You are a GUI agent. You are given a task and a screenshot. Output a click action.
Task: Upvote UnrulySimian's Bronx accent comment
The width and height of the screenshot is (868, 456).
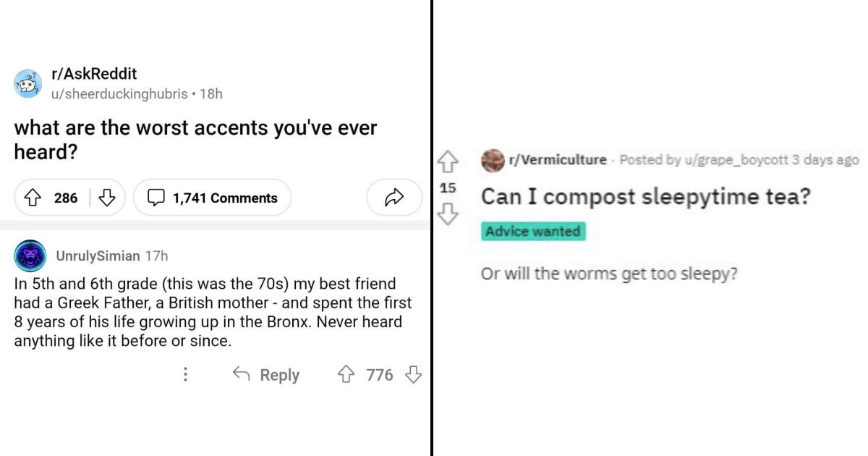tap(348, 374)
